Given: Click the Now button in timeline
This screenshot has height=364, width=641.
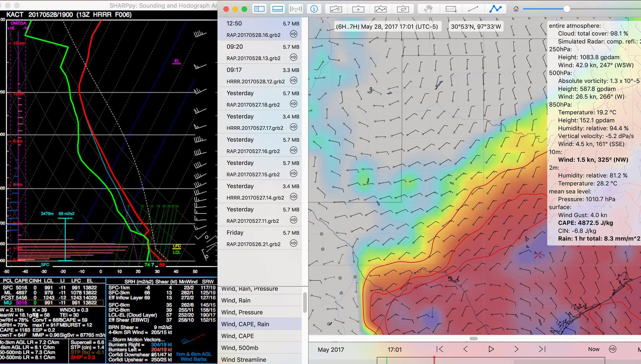Looking at the screenshot, I should click(594, 349).
